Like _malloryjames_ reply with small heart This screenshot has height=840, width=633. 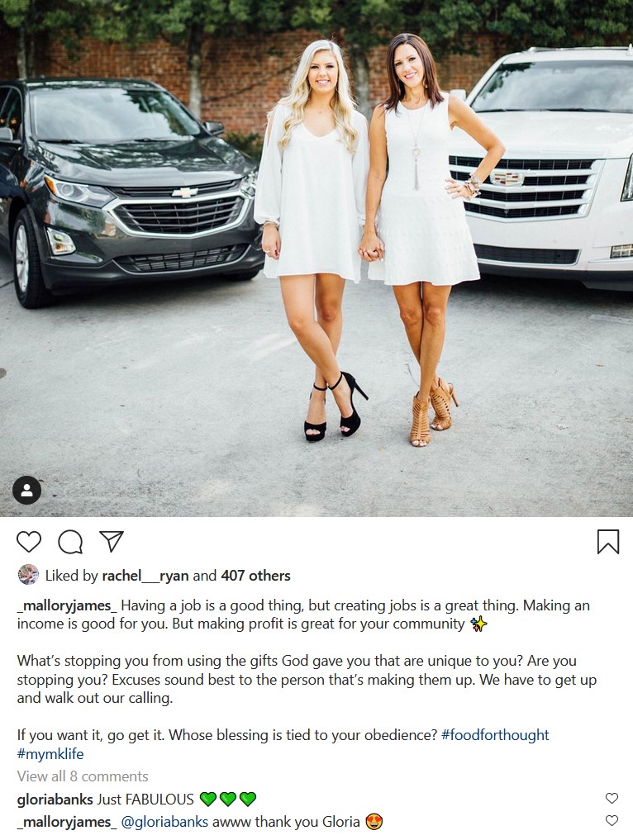coord(612,820)
